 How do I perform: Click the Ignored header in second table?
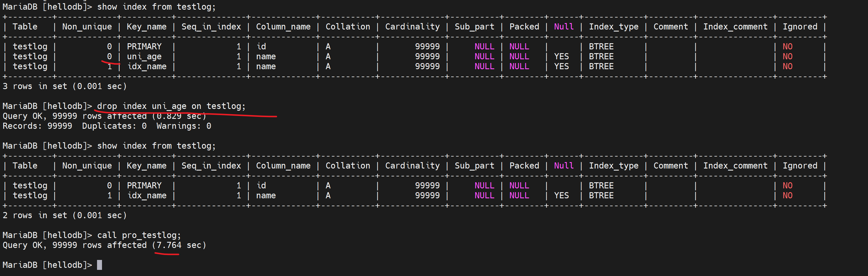pos(800,166)
